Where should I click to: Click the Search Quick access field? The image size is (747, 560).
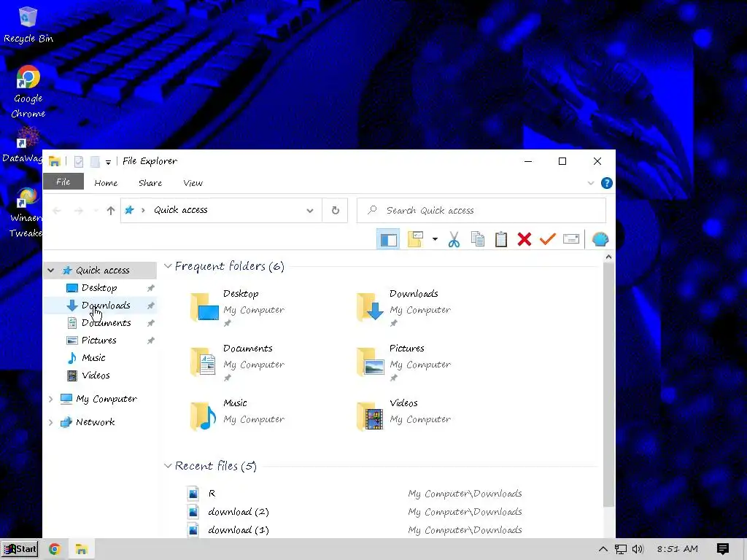481,211
